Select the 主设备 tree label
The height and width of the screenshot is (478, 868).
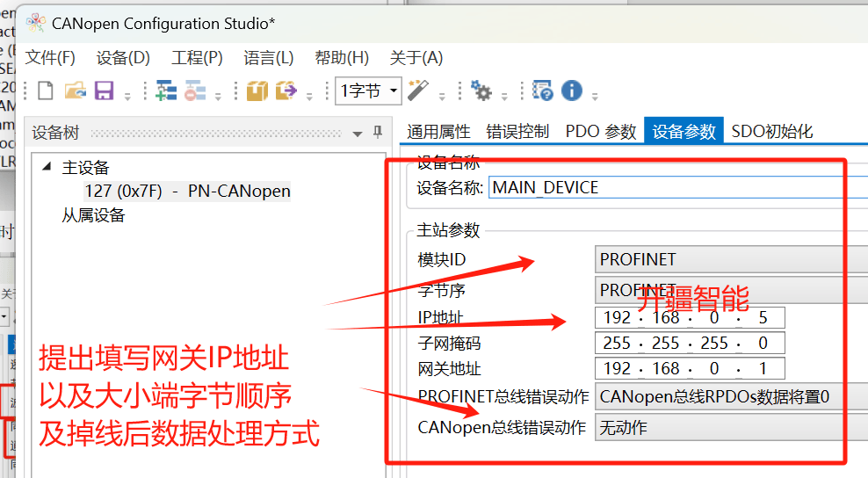coord(85,167)
